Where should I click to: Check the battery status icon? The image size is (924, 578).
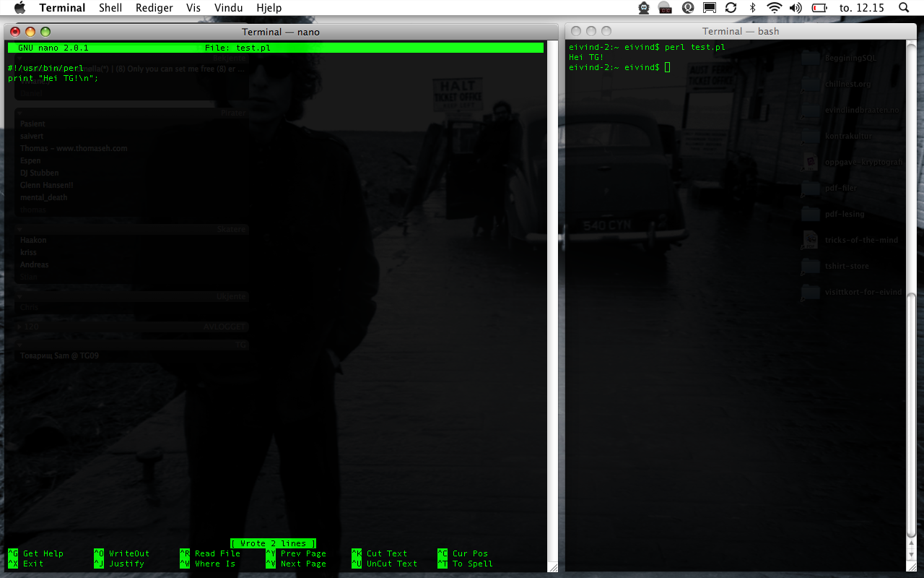819,8
